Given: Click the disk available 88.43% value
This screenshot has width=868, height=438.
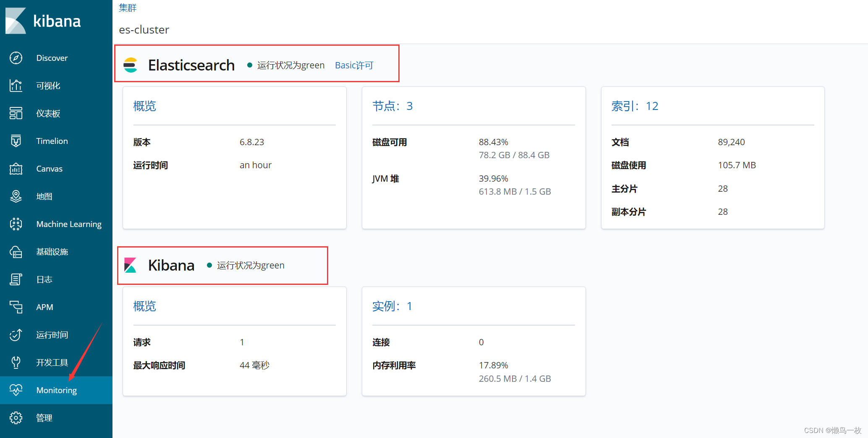Looking at the screenshot, I should click(x=494, y=142).
